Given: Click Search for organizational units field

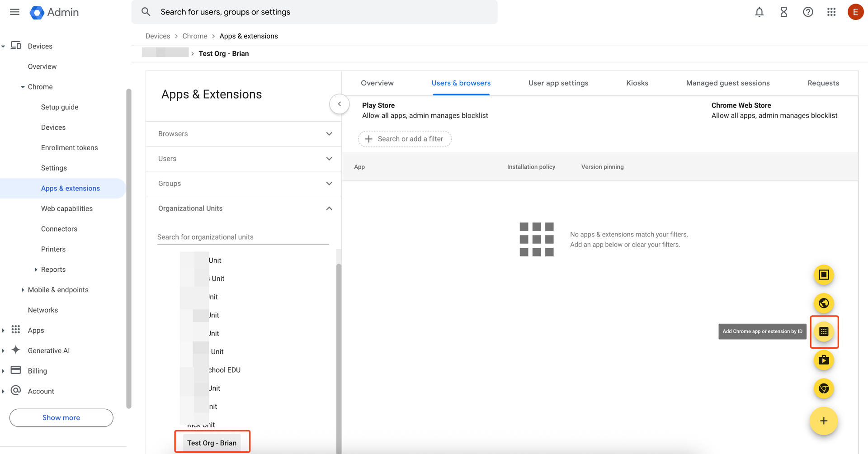Looking at the screenshot, I should pos(243,237).
